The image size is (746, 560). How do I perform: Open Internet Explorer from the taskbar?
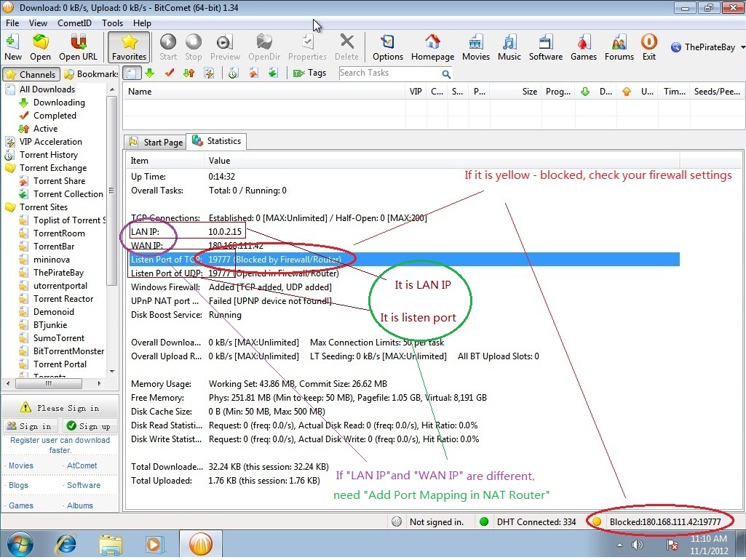[x=66, y=544]
